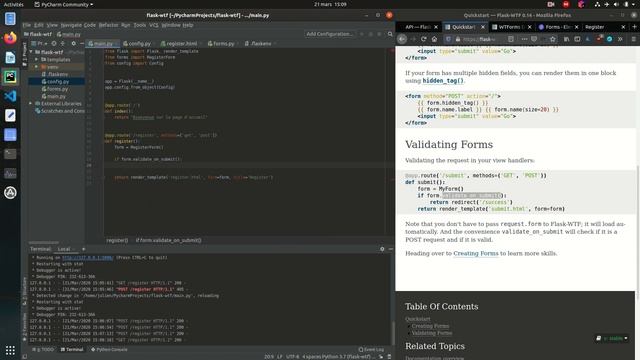The width and height of the screenshot is (640, 360).
Task: Open File menu in PyCharm
Action: coord(27,25)
